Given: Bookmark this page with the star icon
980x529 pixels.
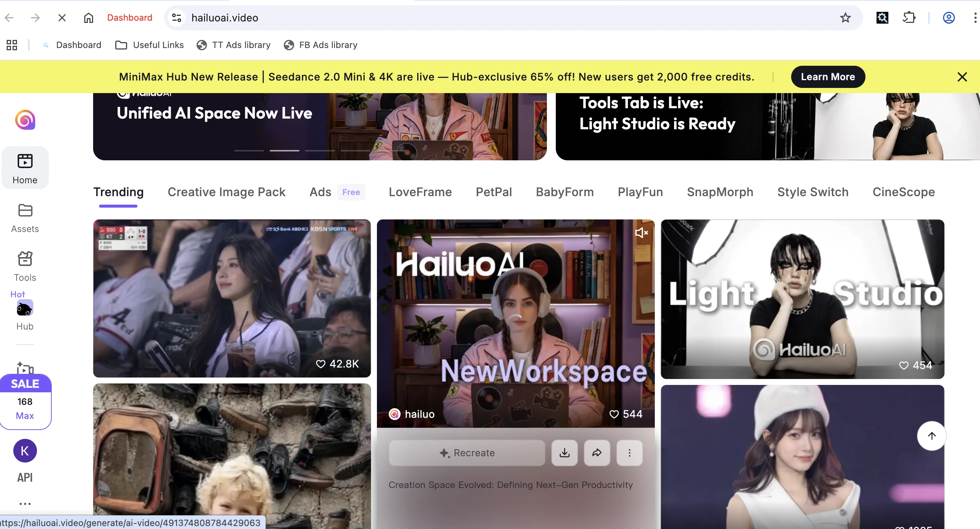Looking at the screenshot, I should [845, 18].
